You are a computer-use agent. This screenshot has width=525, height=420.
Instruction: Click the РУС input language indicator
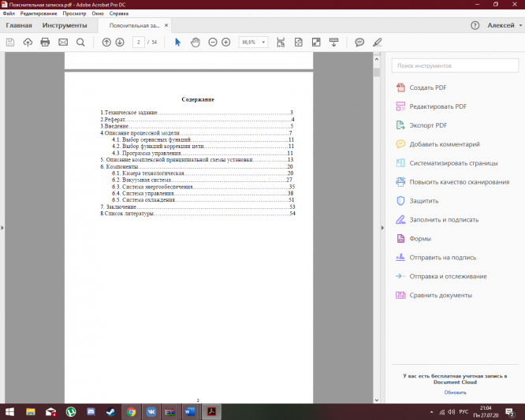pos(464,412)
